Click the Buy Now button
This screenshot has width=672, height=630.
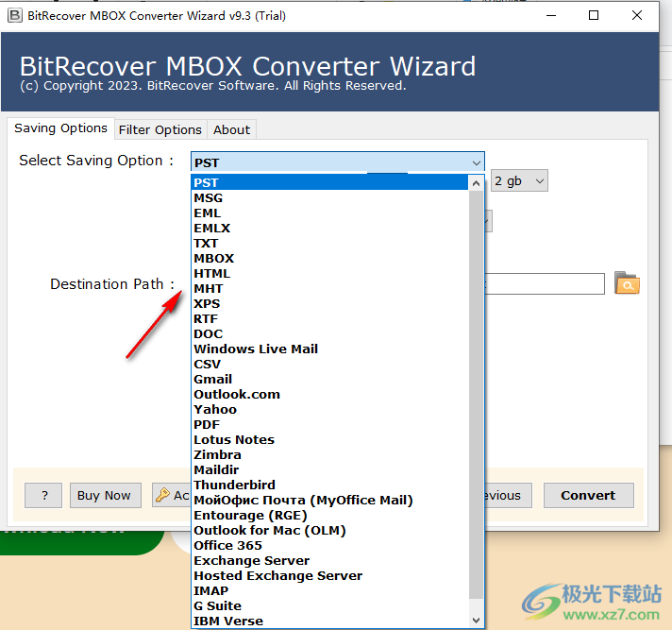(x=105, y=495)
